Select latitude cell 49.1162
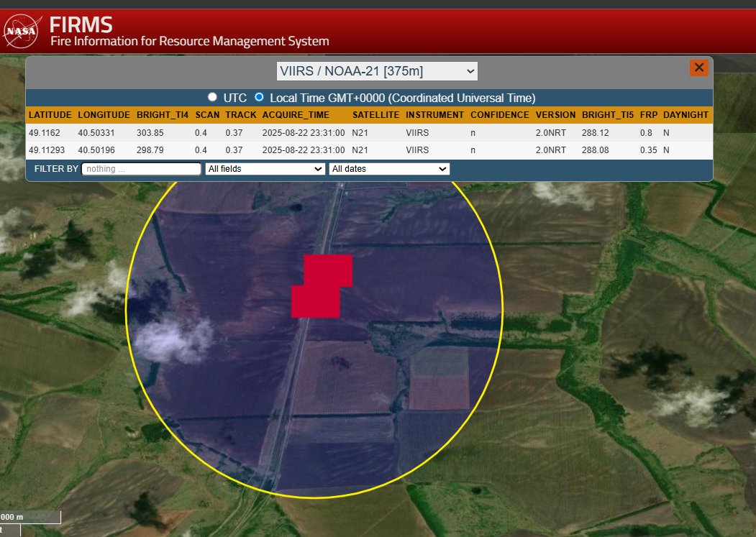Image resolution: width=756 pixels, height=537 pixels. click(x=44, y=132)
